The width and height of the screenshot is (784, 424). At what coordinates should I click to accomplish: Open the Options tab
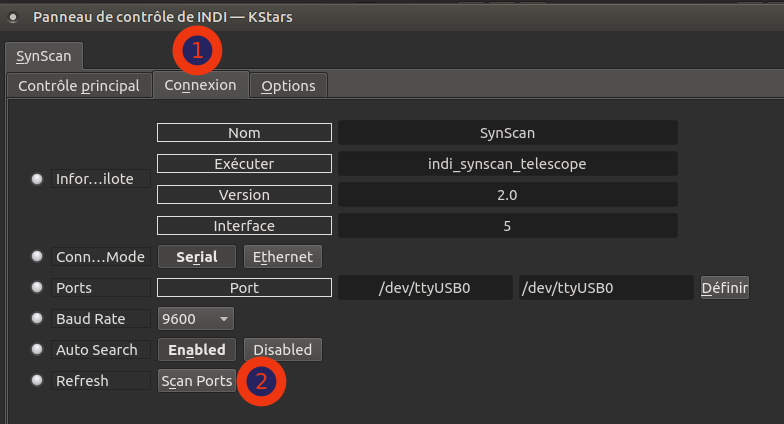pos(288,86)
